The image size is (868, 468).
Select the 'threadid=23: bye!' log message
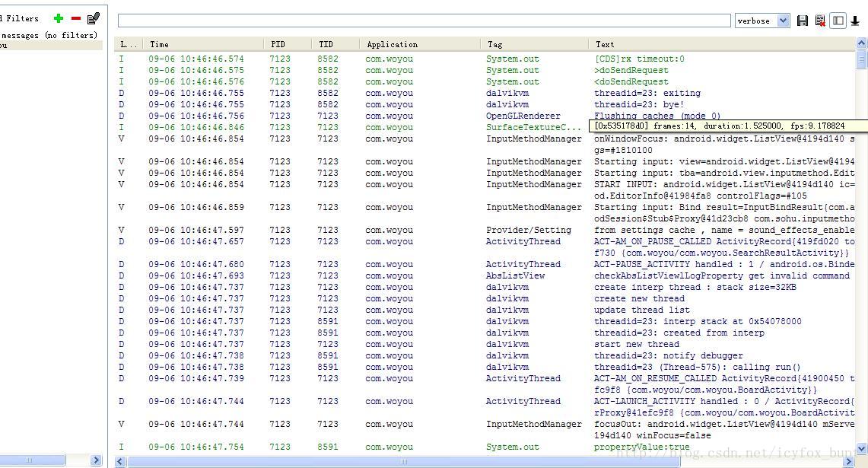639,105
